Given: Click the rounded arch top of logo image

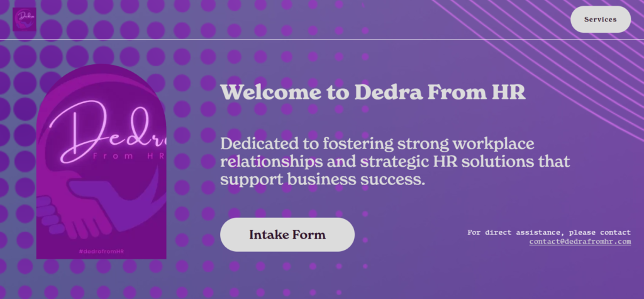Looking at the screenshot, I should click(x=101, y=72).
